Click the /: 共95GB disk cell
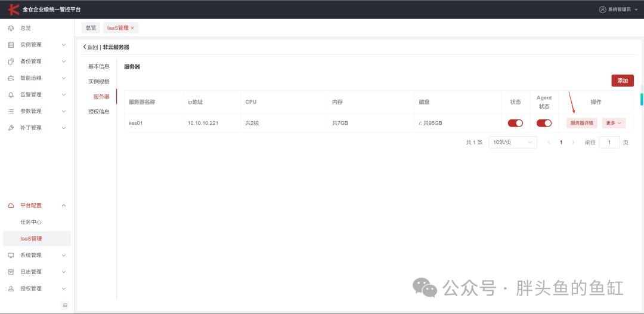644x314 pixels. pyautogui.click(x=457, y=124)
